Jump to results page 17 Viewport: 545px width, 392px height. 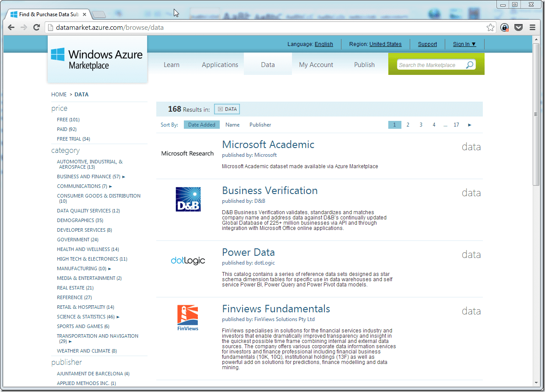point(456,125)
